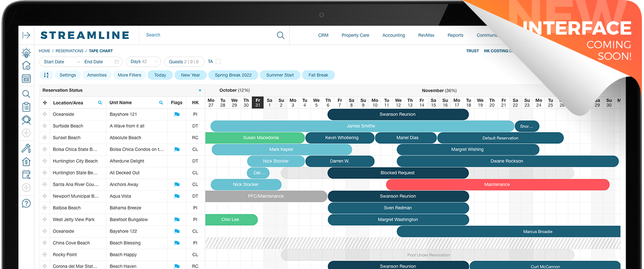Open the wrench and dollar maintenance icon

26,148
